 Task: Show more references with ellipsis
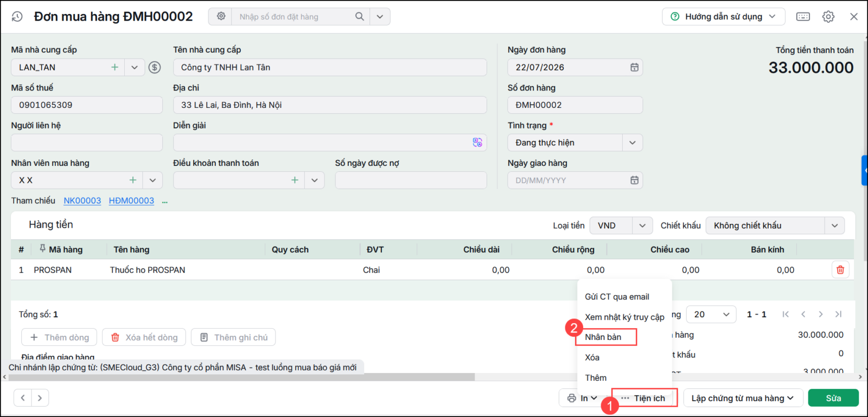[165, 201]
